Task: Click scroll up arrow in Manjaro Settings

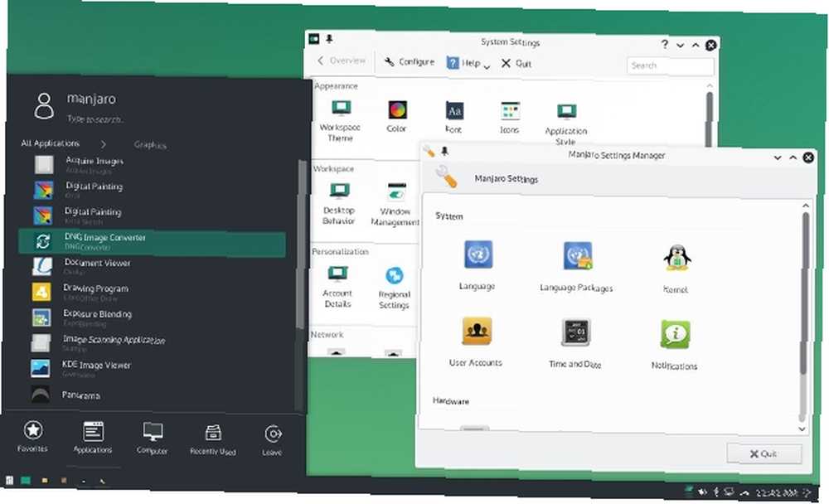Action: [806, 206]
